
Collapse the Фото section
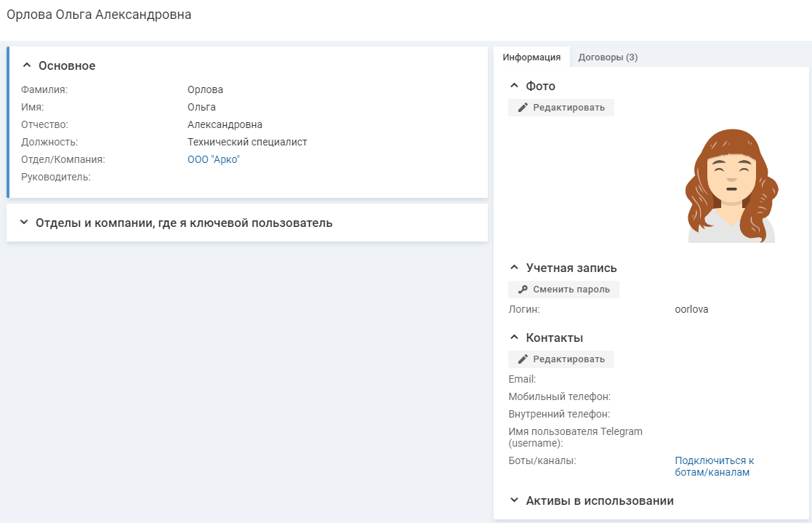pos(515,86)
